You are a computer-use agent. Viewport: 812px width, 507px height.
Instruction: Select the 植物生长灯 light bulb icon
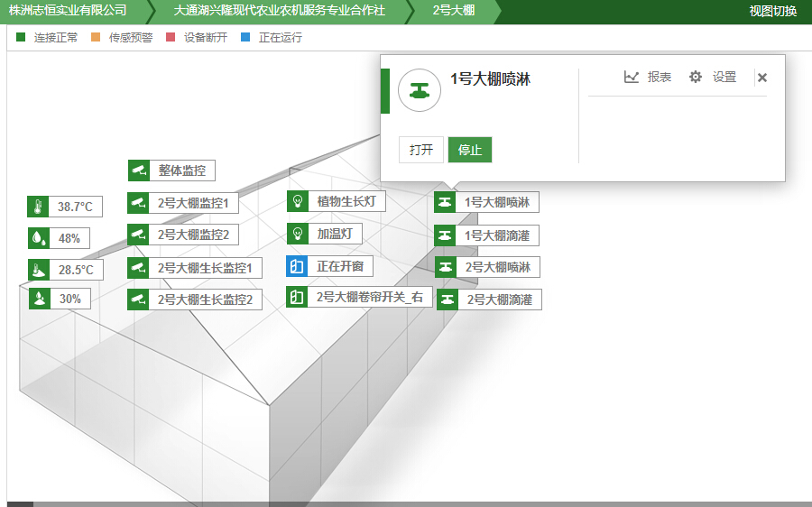298,201
